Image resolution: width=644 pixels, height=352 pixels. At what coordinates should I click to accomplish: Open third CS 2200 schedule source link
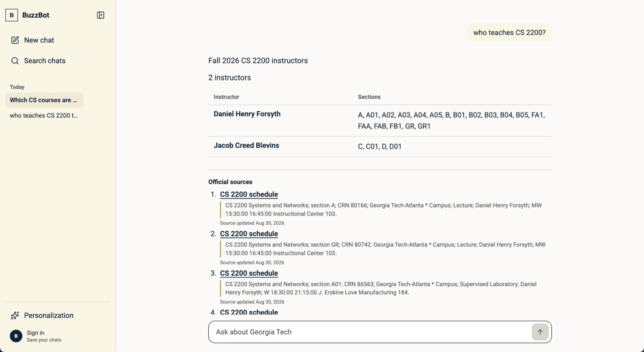coord(249,273)
